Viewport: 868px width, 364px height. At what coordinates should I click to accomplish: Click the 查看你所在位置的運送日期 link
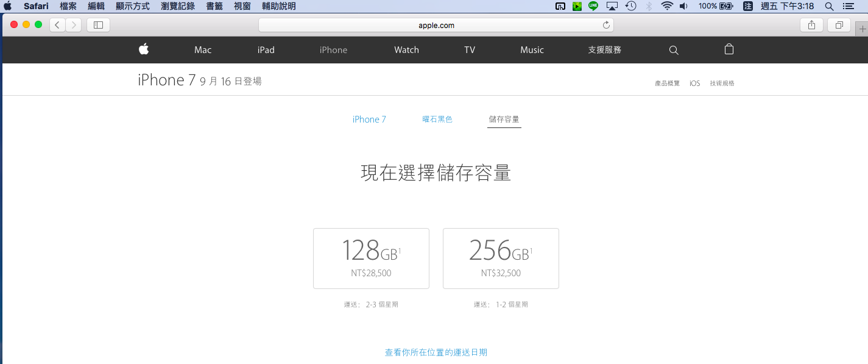tap(436, 352)
